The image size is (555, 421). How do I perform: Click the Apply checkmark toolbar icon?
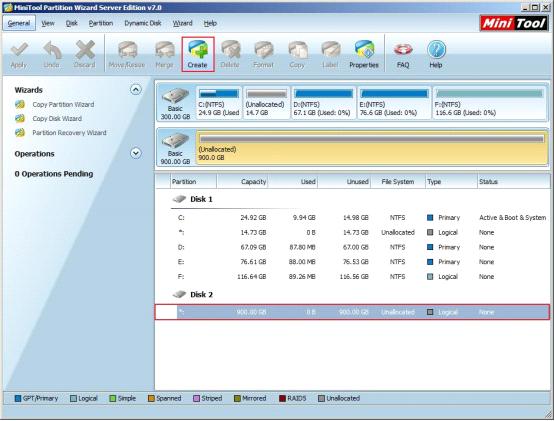point(19,50)
